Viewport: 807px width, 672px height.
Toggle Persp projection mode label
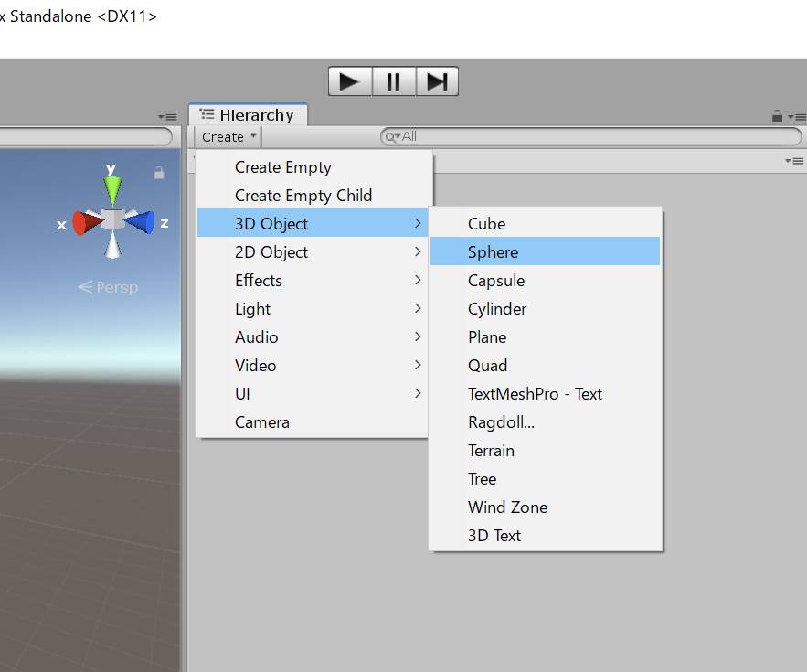[x=109, y=287]
